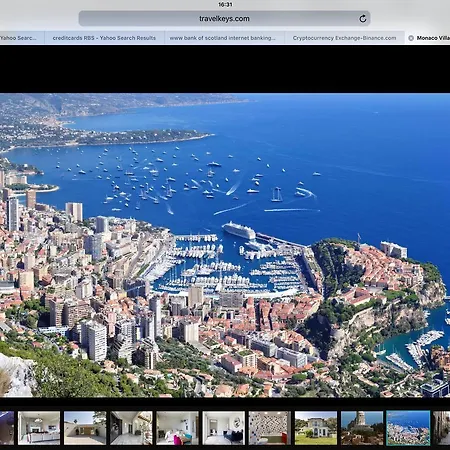Select the partially visible street thumbnail at right edge

442,428
